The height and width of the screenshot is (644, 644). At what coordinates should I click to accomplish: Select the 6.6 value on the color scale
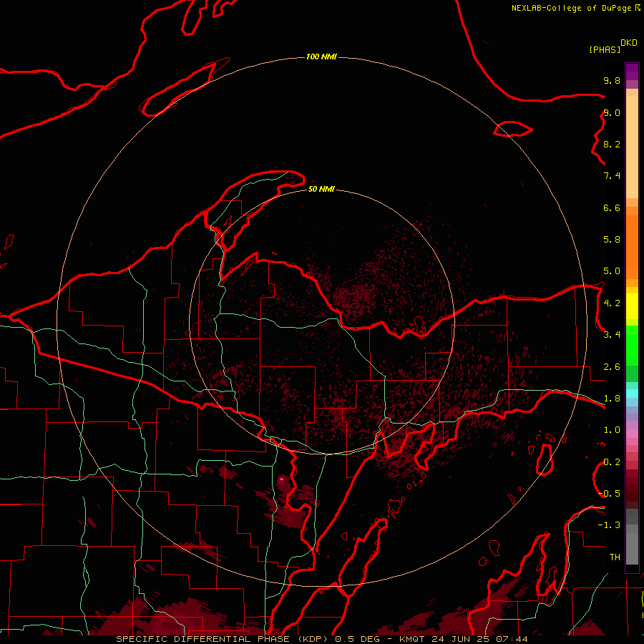click(612, 208)
